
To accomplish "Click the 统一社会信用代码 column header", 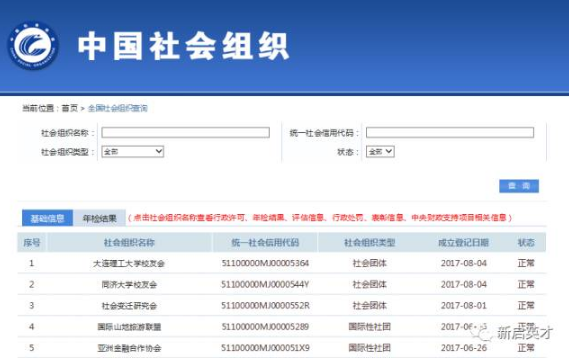I will tap(265, 242).
